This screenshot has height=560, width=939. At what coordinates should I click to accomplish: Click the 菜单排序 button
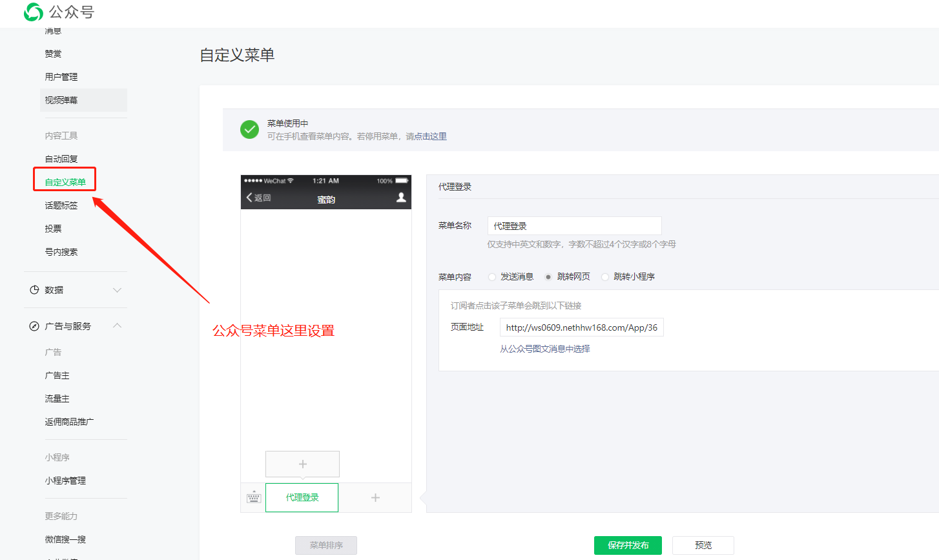tap(326, 545)
